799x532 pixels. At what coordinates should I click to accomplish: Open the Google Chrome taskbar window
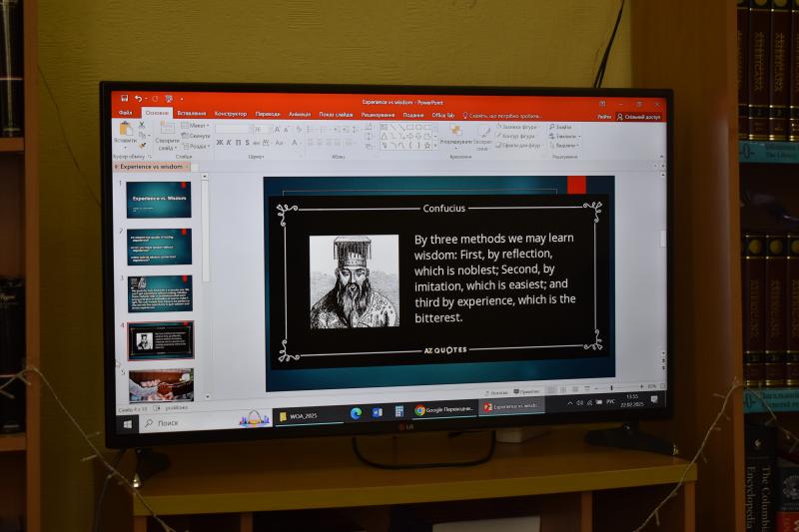pyautogui.click(x=443, y=410)
